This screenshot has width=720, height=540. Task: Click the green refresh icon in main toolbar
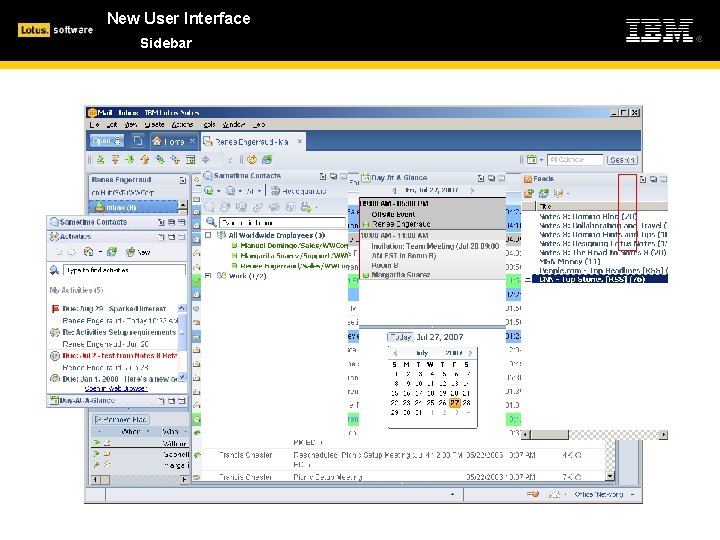click(267, 160)
